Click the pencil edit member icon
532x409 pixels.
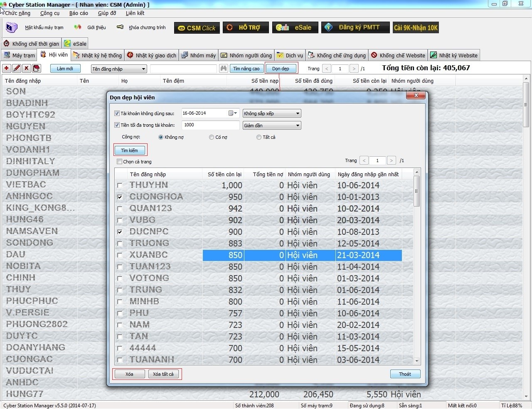pos(17,68)
